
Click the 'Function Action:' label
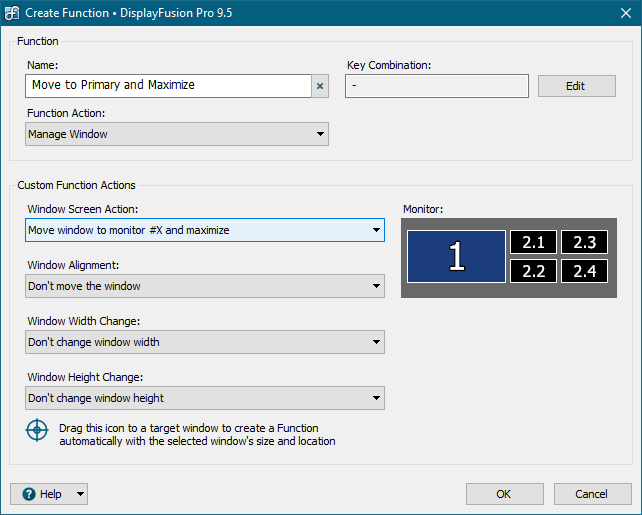[66, 113]
